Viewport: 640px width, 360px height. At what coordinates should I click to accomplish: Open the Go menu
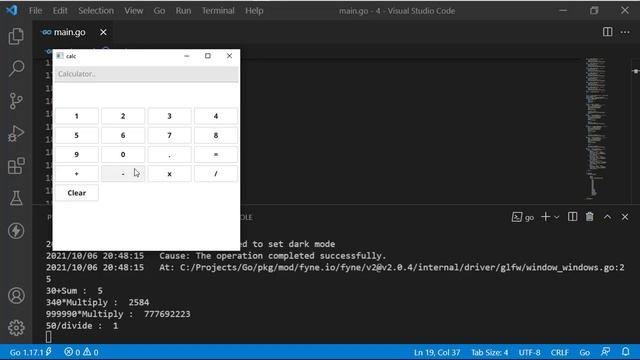click(159, 11)
